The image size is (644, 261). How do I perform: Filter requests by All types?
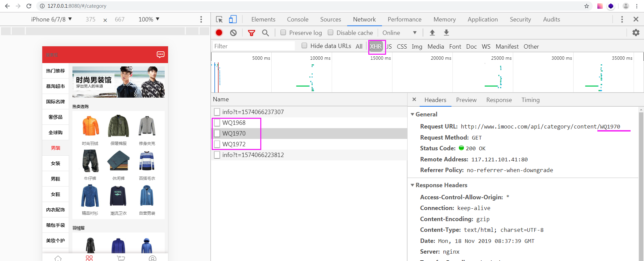(x=359, y=47)
